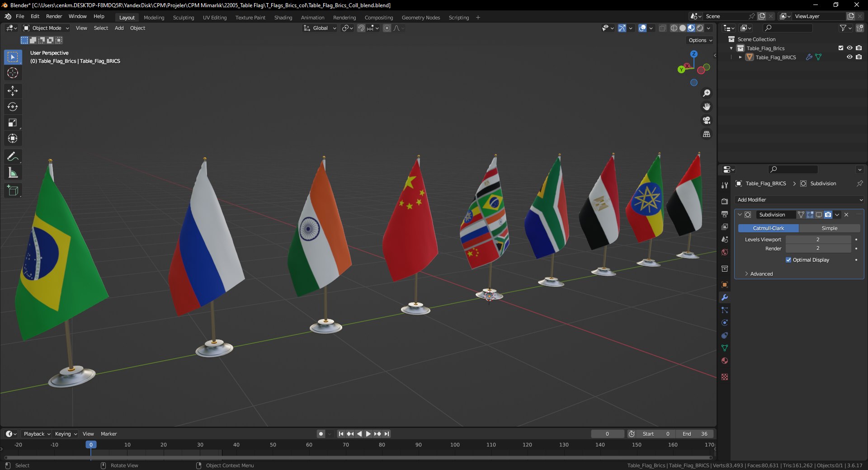Toggle Subdivision modifier edit mode display
The height and width of the screenshot is (470, 868).
click(810, 215)
